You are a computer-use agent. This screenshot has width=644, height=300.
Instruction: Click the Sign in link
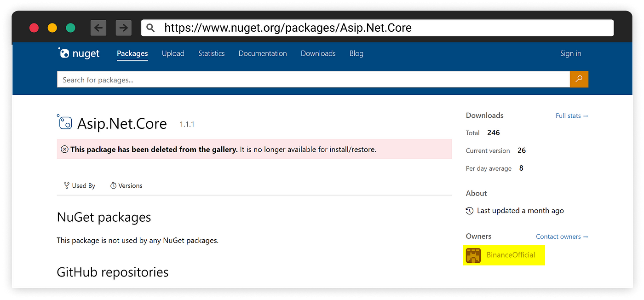(x=571, y=53)
